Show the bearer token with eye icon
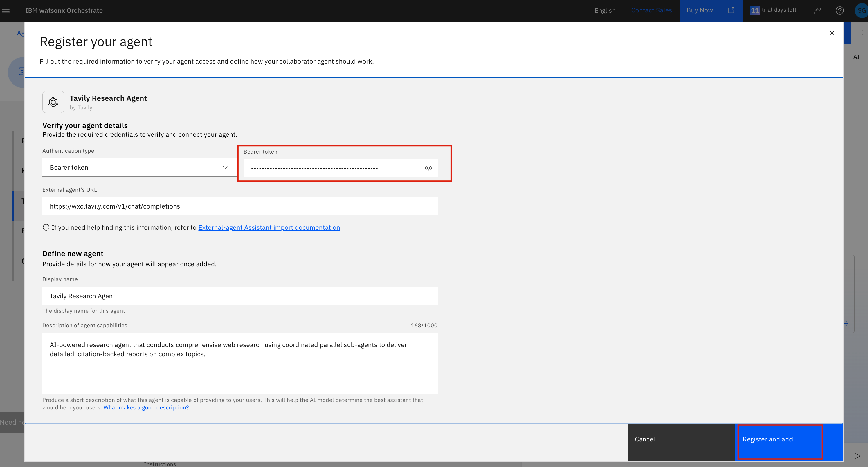The width and height of the screenshot is (868, 467). click(428, 168)
